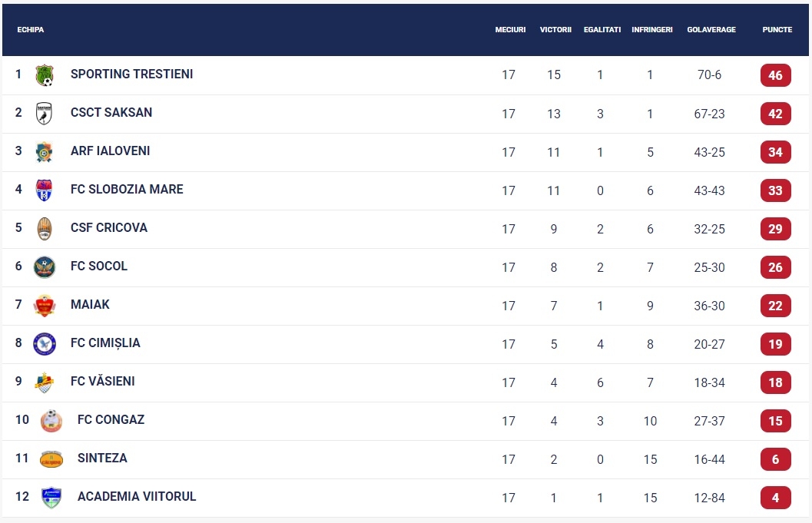812x523 pixels.
Task: Click the VICTORII column header
Action: coord(555,29)
